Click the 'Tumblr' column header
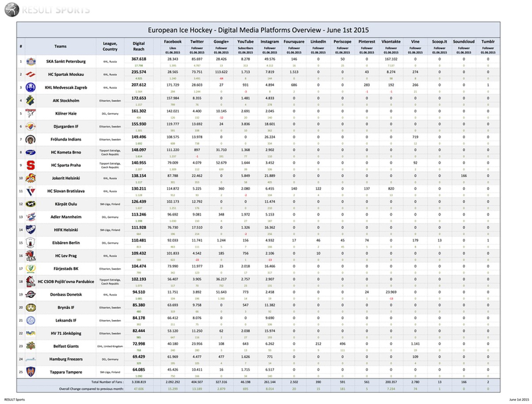 click(x=488, y=42)
